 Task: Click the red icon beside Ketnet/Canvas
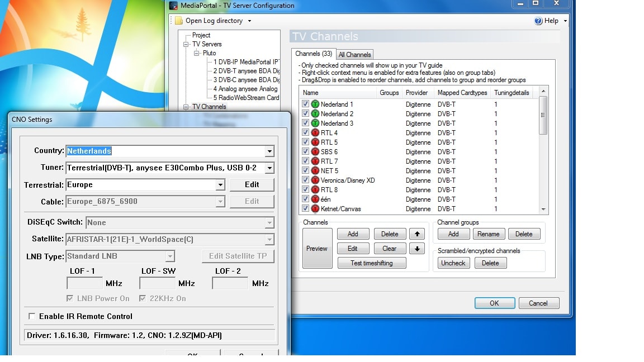[315, 208]
